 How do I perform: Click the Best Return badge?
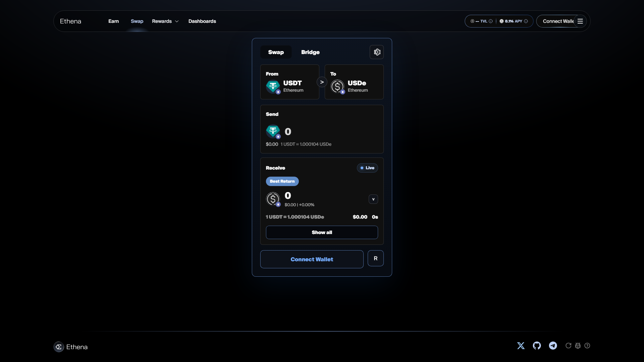click(282, 181)
